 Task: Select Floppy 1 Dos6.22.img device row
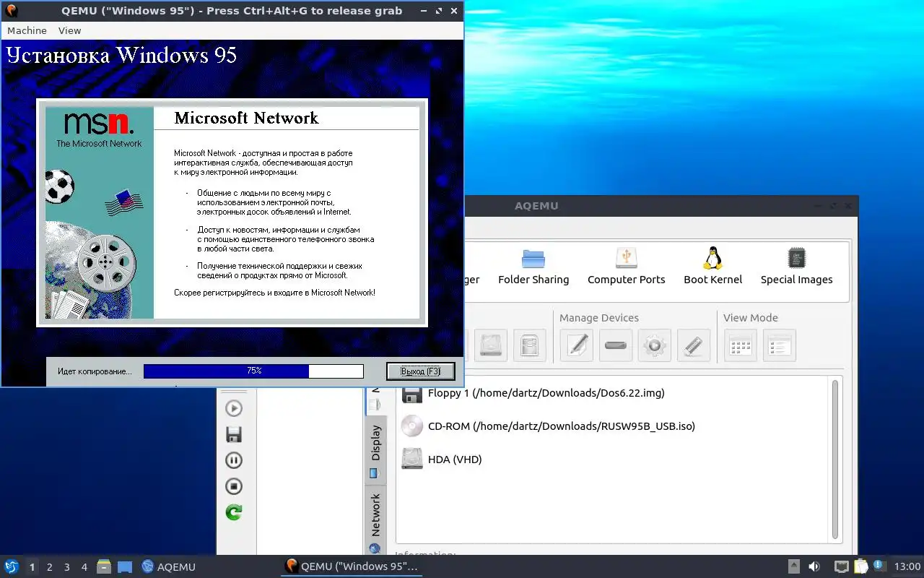click(x=614, y=393)
